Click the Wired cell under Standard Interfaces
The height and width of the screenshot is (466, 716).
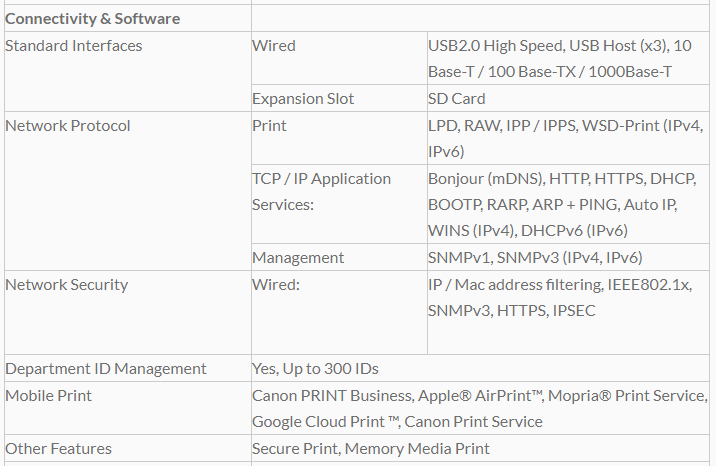[x=274, y=45]
